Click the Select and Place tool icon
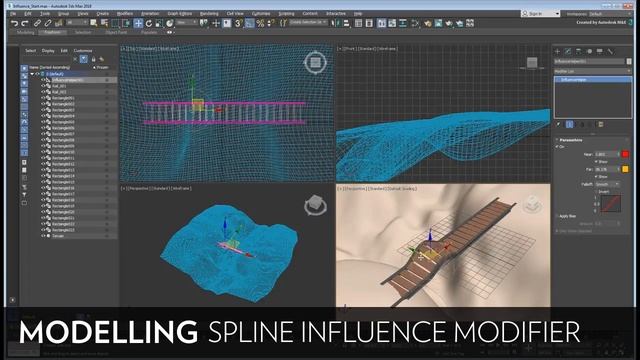The width and height of the screenshot is (640, 360). (169, 23)
